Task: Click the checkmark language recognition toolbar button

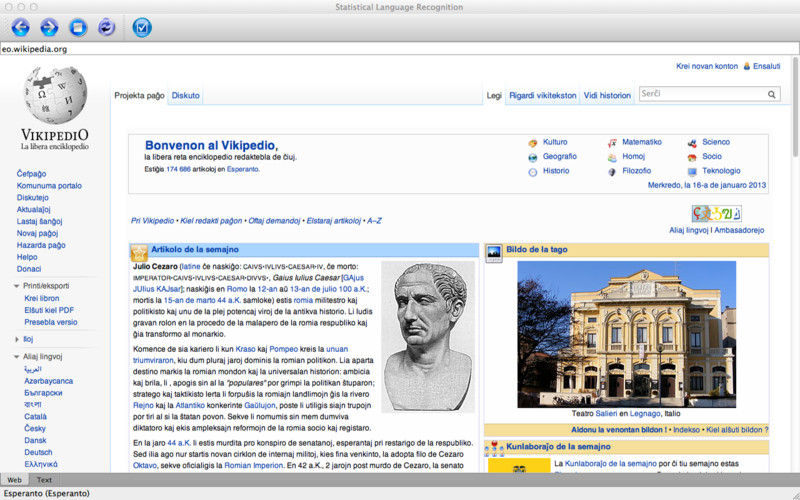Action: point(142,27)
